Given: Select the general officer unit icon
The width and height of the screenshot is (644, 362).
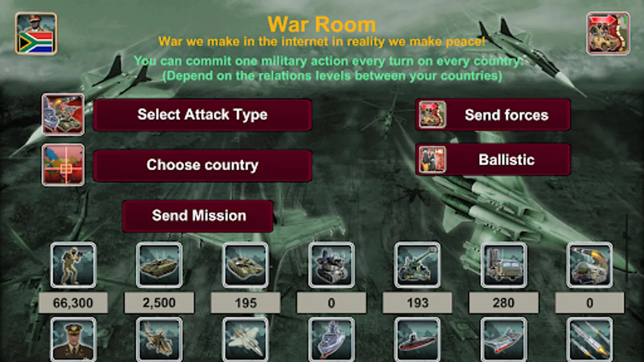Looking at the screenshot, I should point(73,339).
